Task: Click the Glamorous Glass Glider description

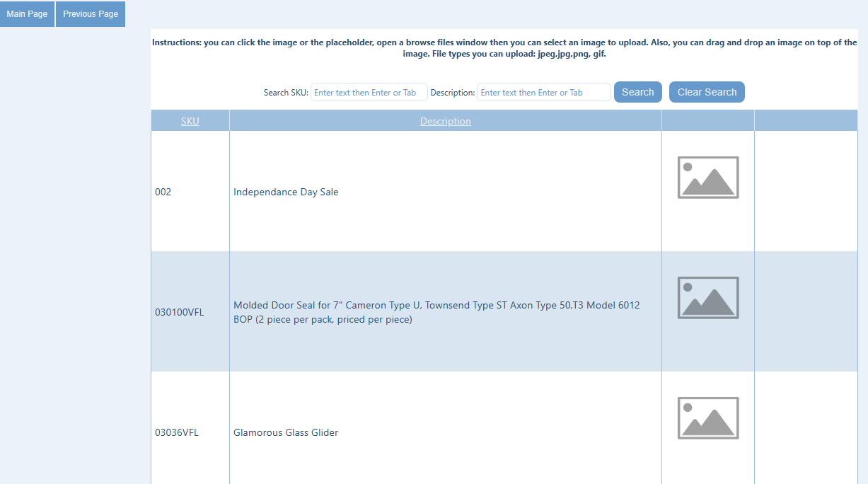Action: click(286, 432)
